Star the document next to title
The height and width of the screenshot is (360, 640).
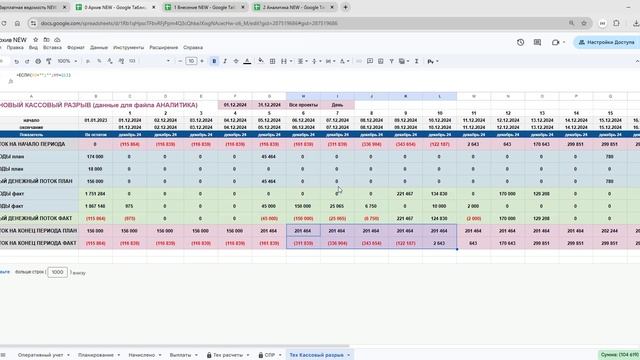pos(36,40)
